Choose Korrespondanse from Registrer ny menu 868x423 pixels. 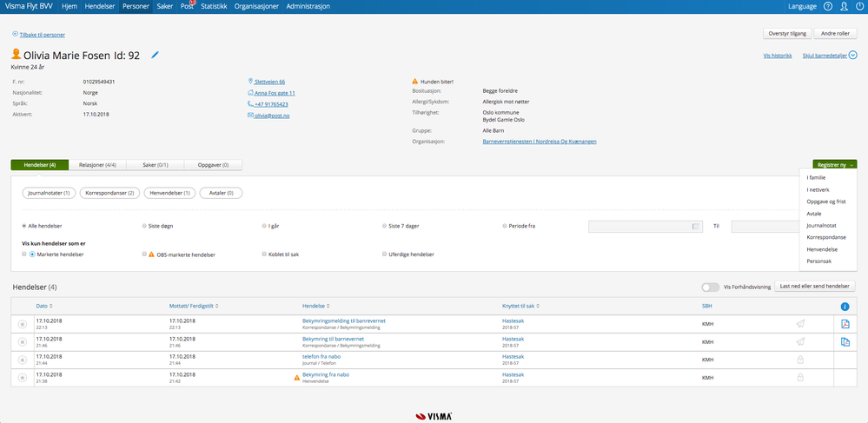828,237
